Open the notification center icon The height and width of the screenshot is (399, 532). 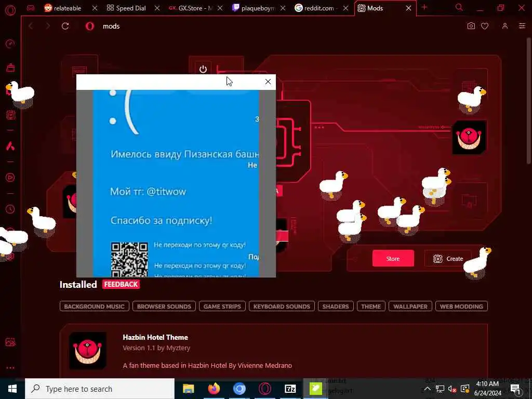515,389
